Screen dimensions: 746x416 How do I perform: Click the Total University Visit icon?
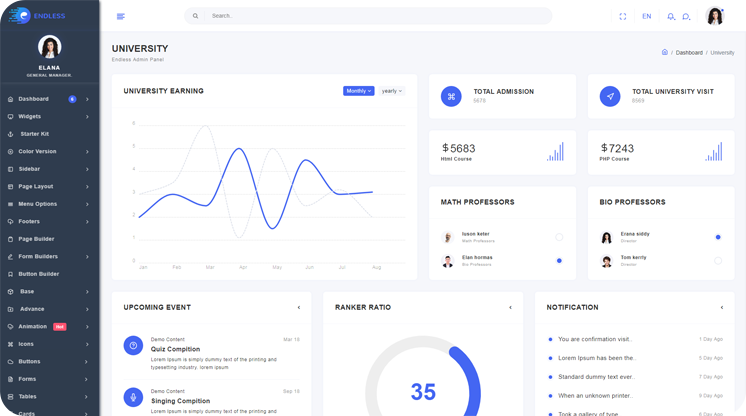pyautogui.click(x=610, y=96)
